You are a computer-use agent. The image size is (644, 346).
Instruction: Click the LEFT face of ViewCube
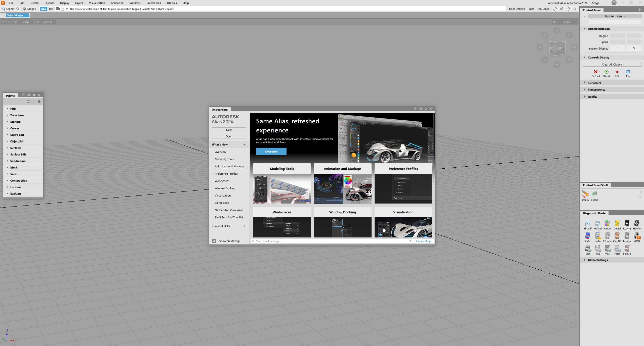559,48
